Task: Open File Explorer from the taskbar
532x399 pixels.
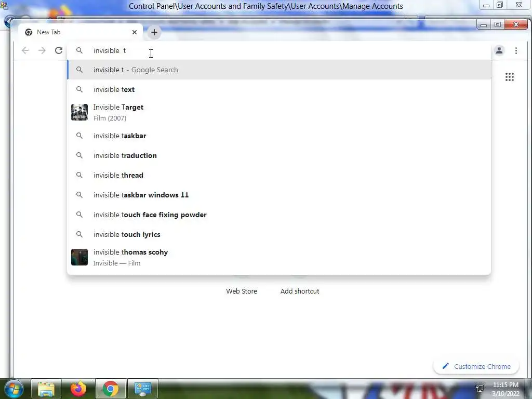Action: pyautogui.click(x=46, y=389)
